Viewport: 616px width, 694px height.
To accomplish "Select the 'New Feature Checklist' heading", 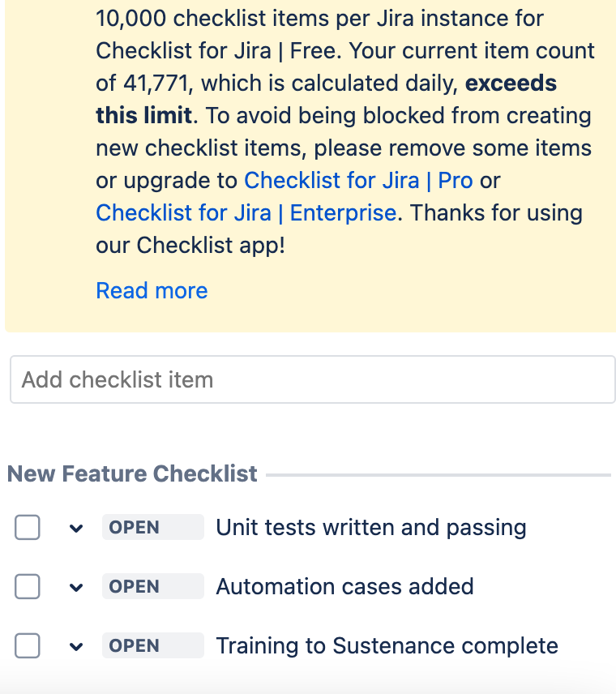I will coord(133,473).
